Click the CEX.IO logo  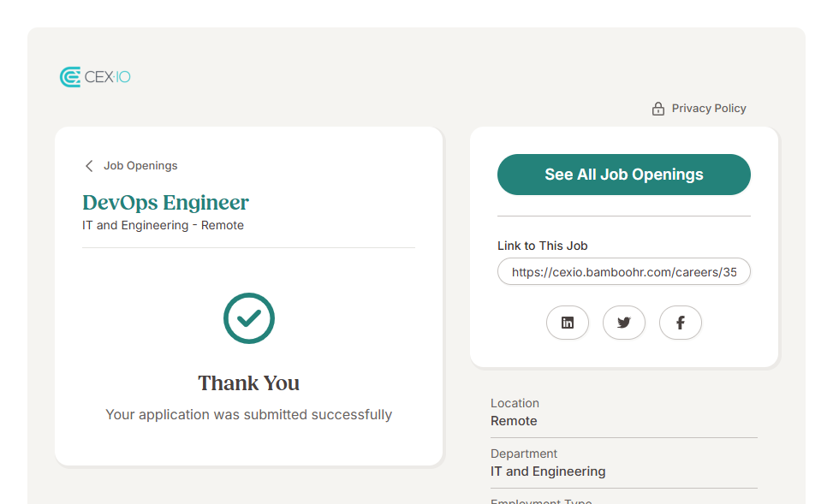point(95,77)
